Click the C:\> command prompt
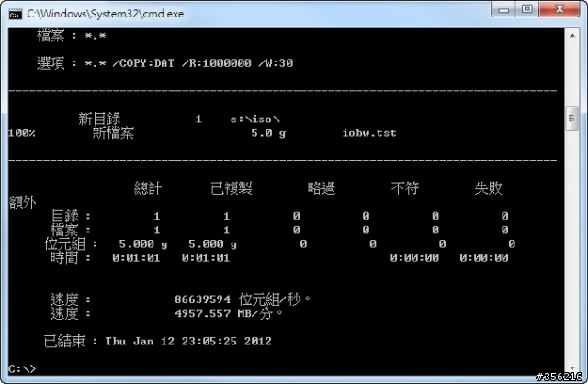Image resolution: width=588 pixels, height=384 pixels. pyautogui.click(x=22, y=369)
